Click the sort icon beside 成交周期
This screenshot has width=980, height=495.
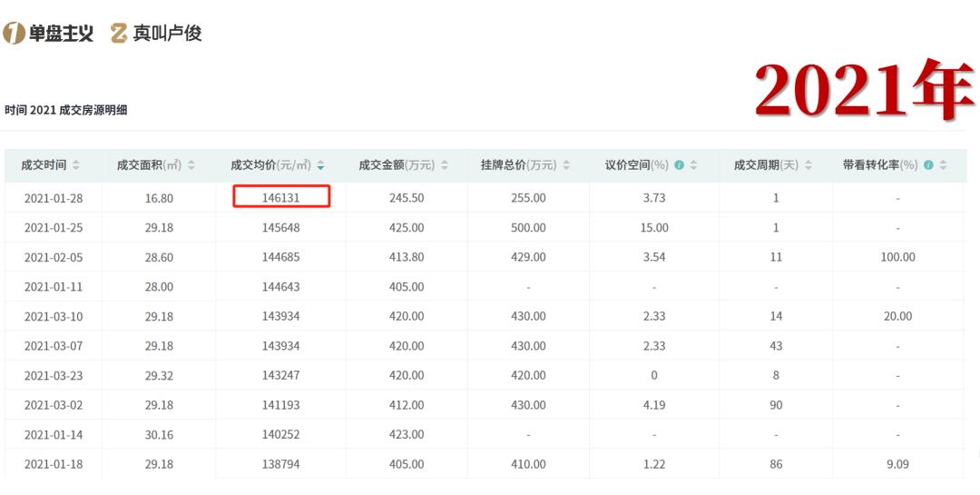tap(808, 165)
